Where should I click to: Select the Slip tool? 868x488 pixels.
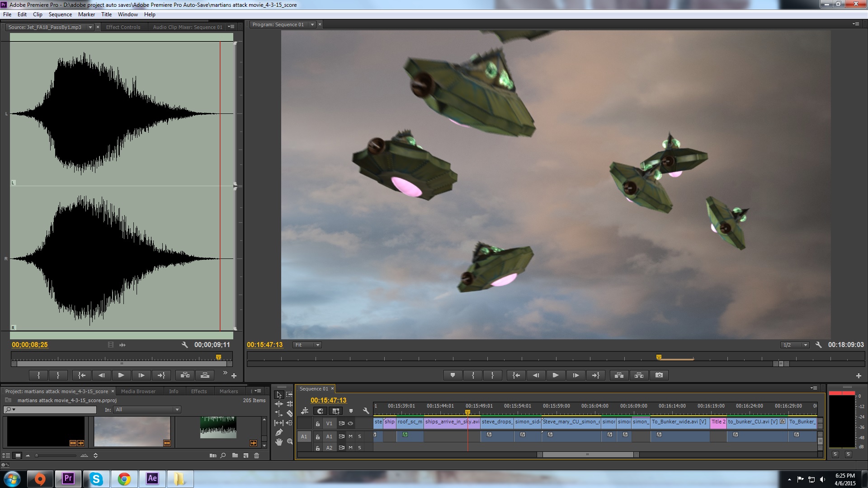pos(279,423)
